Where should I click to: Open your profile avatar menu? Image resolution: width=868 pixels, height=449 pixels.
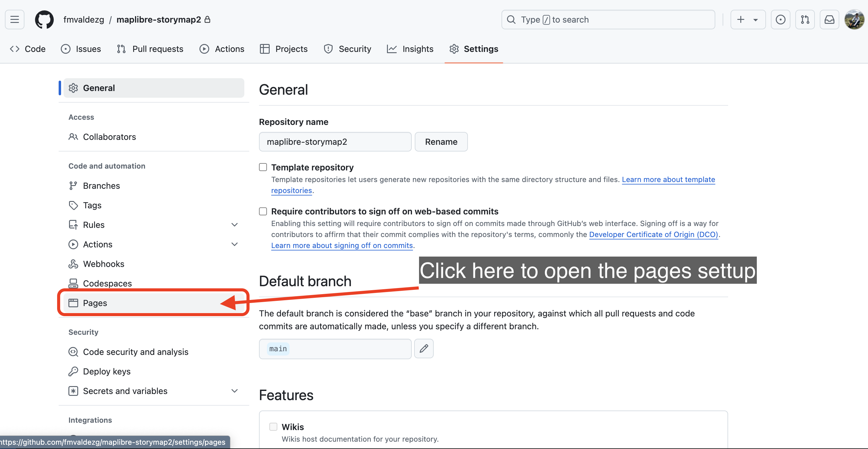[854, 20]
